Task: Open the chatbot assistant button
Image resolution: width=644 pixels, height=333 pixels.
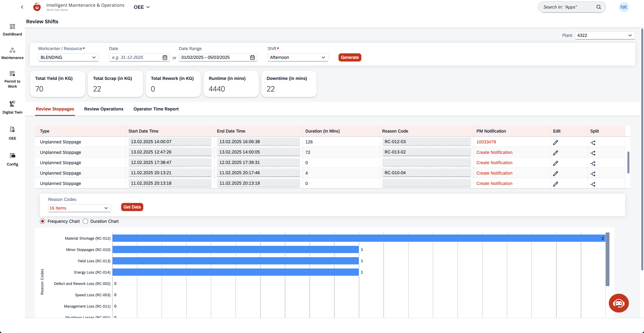Action: click(x=618, y=303)
